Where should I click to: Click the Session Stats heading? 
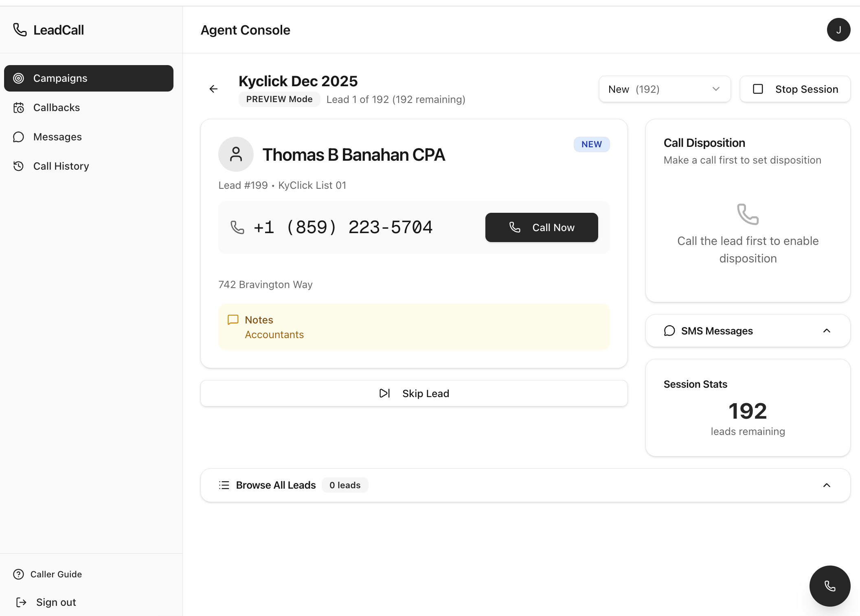(x=695, y=384)
